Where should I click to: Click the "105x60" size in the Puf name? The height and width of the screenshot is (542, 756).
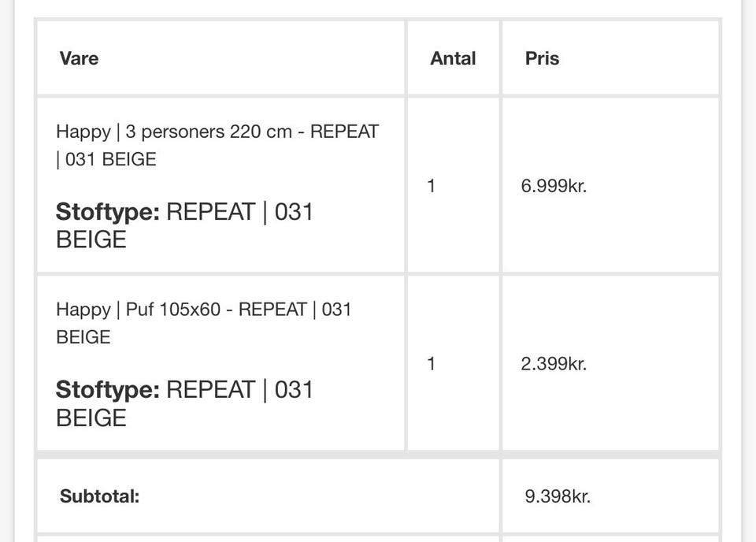(x=190, y=310)
